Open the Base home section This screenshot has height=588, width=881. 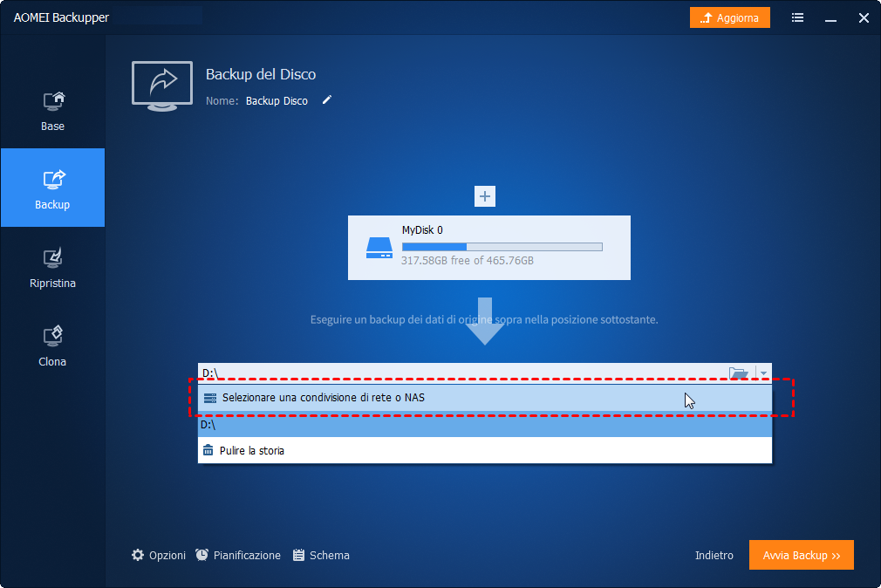pyautogui.click(x=53, y=112)
